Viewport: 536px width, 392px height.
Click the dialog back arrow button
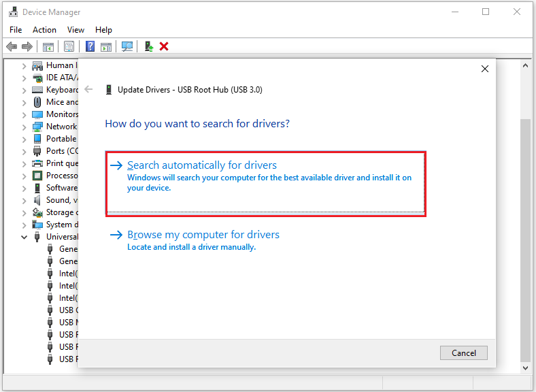point(88,90)
